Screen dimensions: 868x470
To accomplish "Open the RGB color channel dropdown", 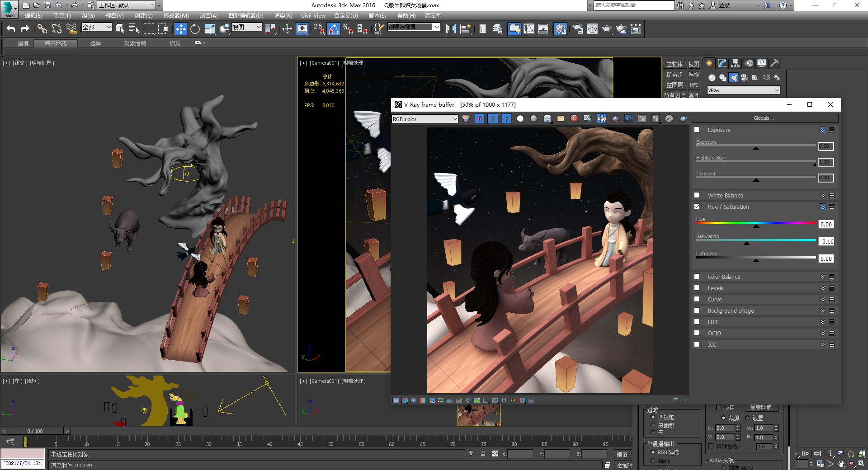I will 425,119.
